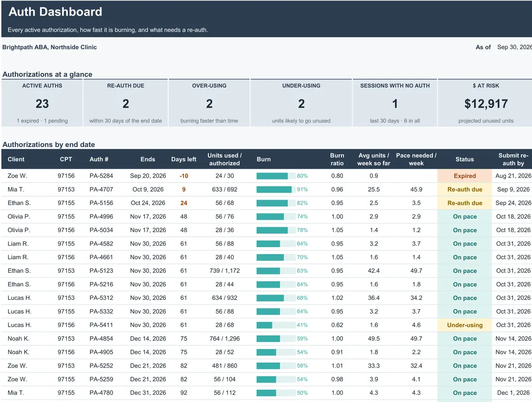532x402 pixels.
Task: Select the Active Auths card value 23
Action: [x=42, y=104]
